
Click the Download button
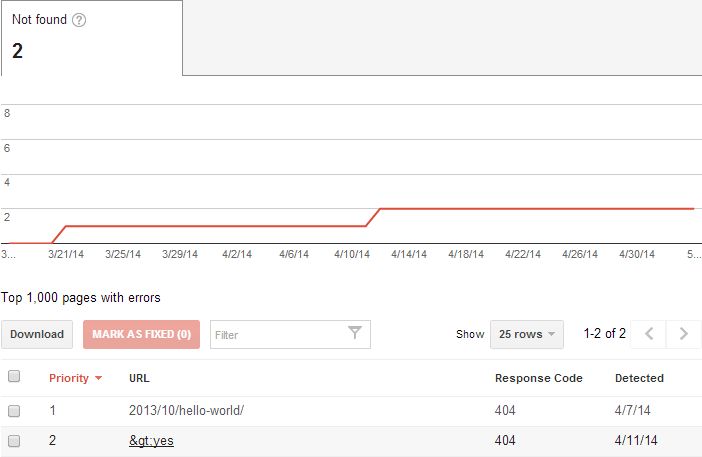click(37, 334)
